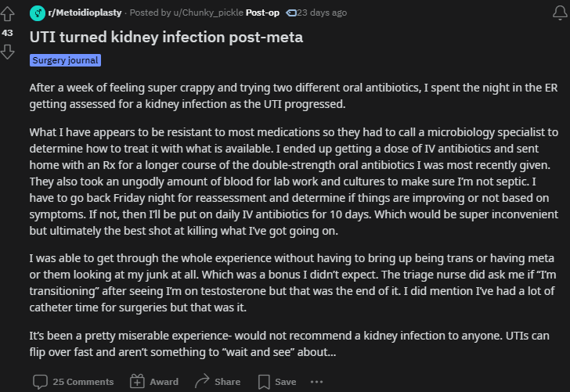
Task: Open the r/Metoidioplasty subreddit link
Action: click(x=85, y=13)
